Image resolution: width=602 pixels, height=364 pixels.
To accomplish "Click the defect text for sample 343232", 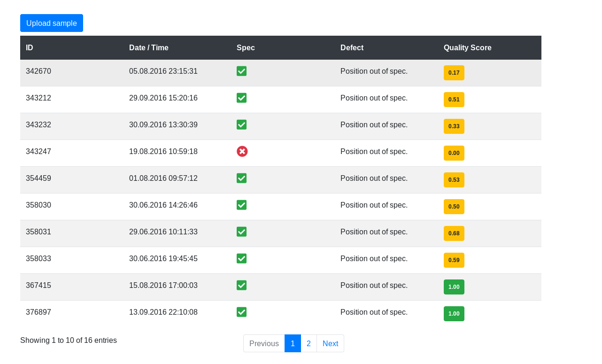I will pyautogui.click(x=374, y=125).
